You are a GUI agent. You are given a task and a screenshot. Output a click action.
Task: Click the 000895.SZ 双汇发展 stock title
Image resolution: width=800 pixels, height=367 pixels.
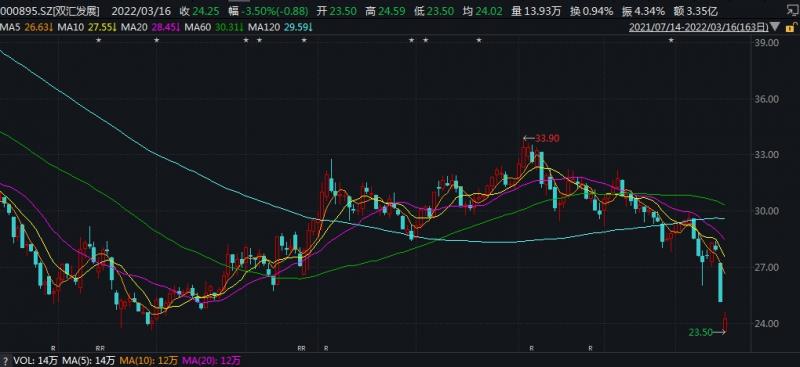[50, 11]
